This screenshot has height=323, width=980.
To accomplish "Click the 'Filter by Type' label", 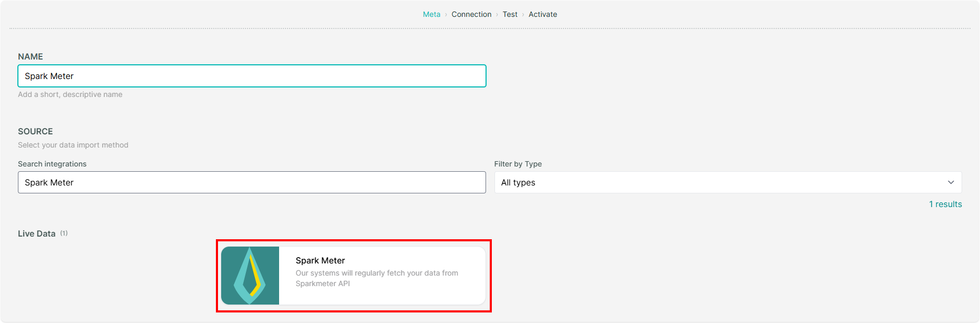I will click(x=518, y=164).
